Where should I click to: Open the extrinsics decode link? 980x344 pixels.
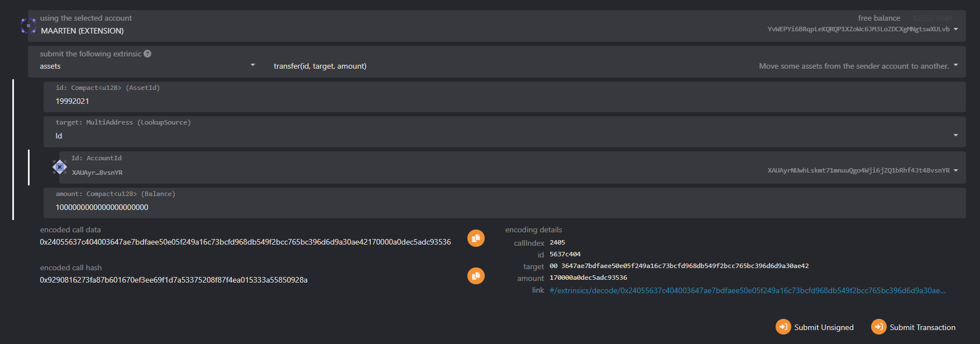coord(747,290)
